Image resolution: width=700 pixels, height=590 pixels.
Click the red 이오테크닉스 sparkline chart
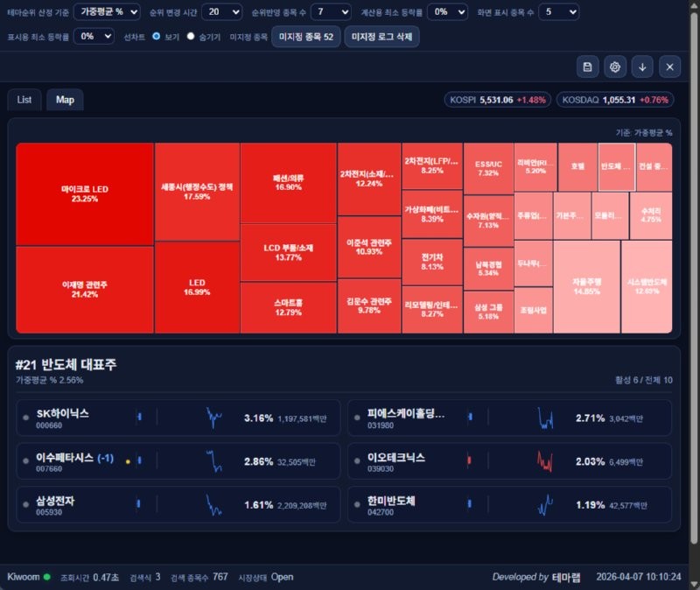(x=546, y=460)
